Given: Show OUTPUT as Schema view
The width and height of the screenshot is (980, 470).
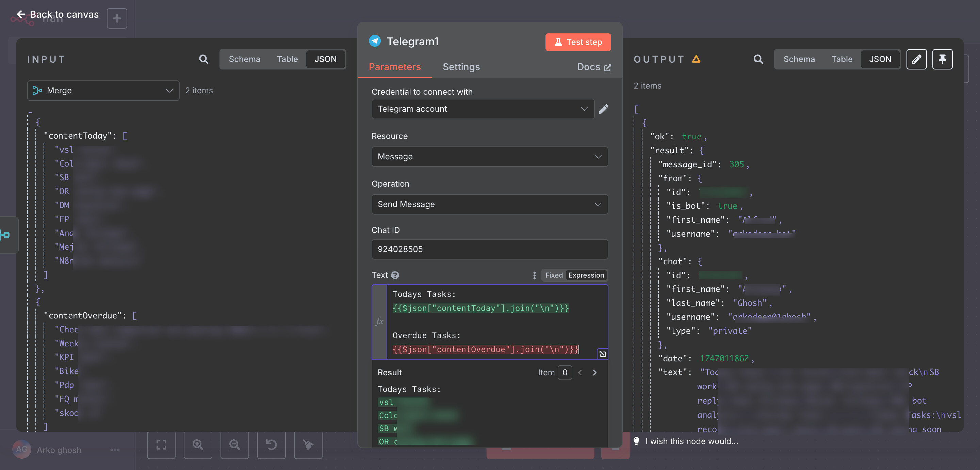Looking at the screenshot, I should point(799,59).
